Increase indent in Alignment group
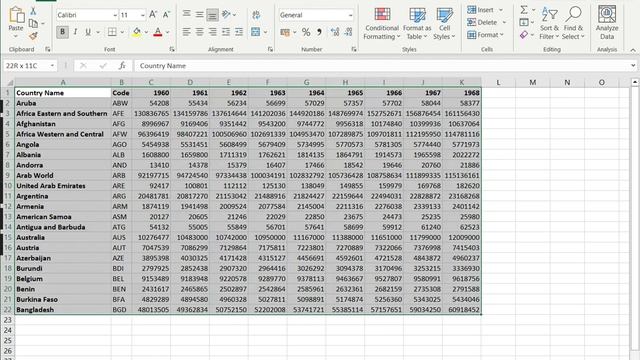The height and width of the screenshot is (360, 640). [x=239, y=32]
